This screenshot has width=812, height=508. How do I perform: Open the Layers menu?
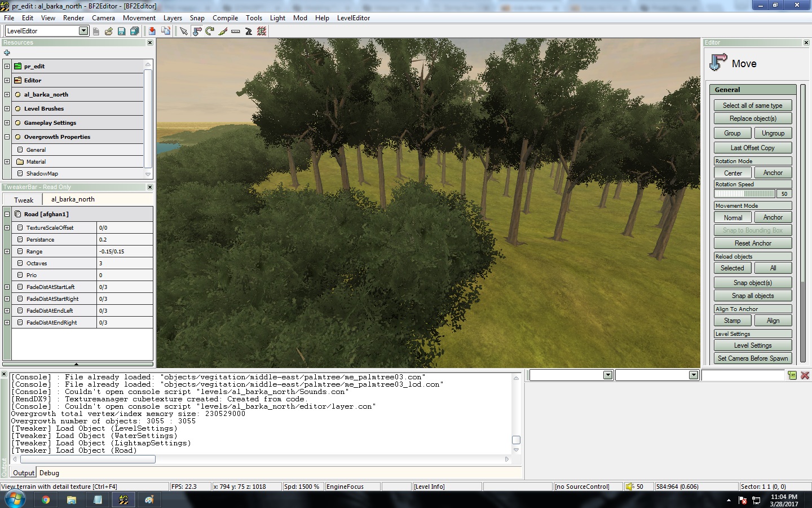point(173,18)
